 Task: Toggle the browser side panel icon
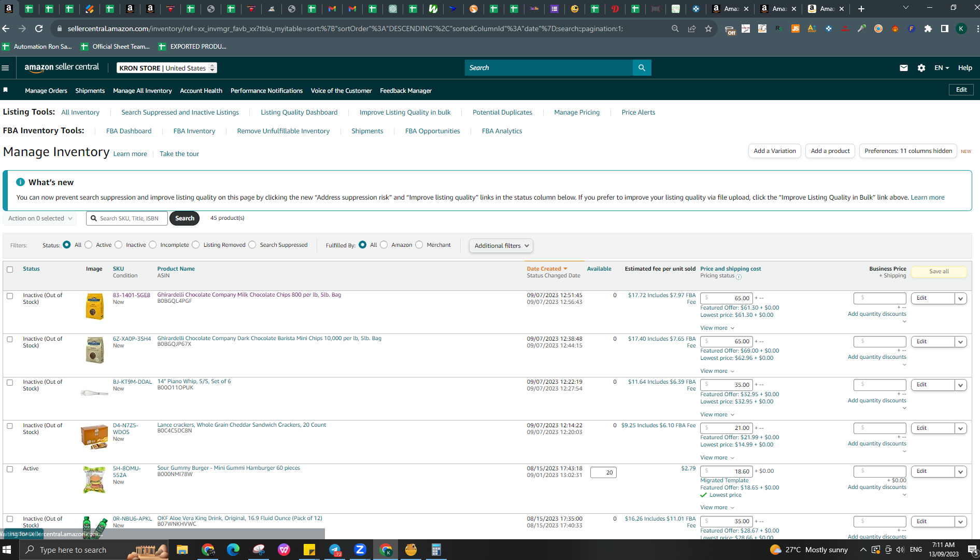coord(945,29)
